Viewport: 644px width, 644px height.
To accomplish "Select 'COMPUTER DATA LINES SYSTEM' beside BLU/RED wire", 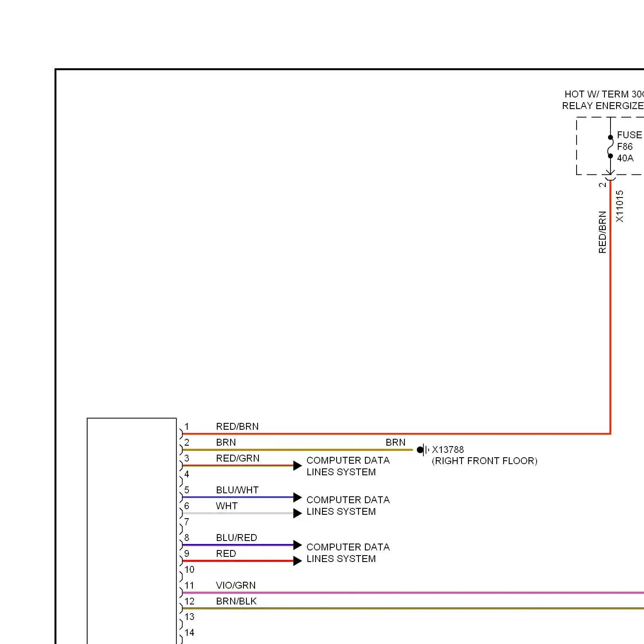I will tap(348, 553).
